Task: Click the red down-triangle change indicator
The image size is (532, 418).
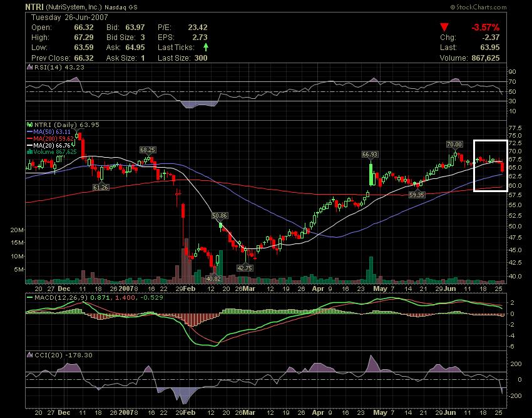Action: 444,27
